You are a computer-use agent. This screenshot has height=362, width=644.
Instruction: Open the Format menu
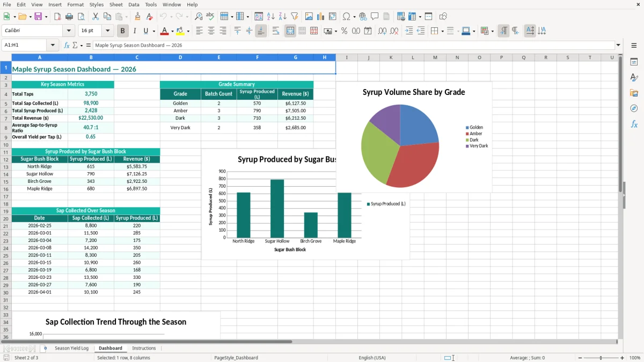pos(75,4)
